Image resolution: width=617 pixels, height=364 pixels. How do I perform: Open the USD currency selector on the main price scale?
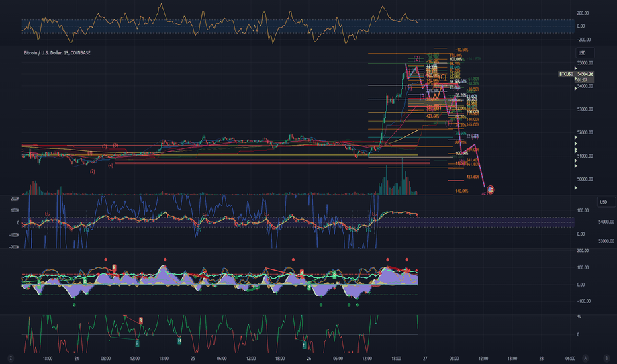pyautogui.click(x=585, y=53)
